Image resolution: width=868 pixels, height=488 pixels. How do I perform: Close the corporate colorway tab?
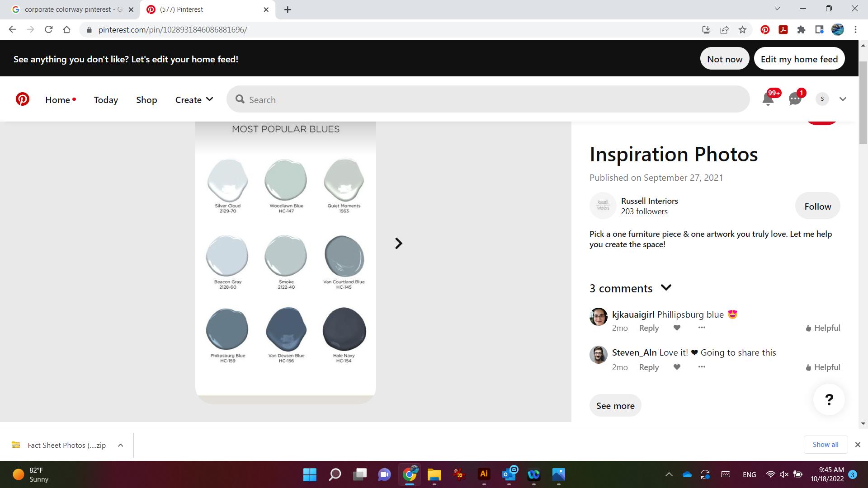point(131,9)
